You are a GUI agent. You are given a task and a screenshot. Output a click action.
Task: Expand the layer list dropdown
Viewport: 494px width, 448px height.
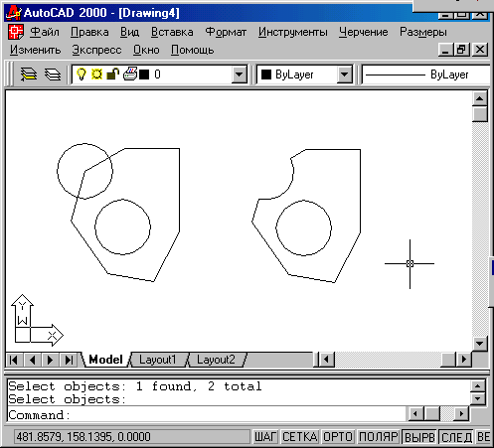pos(240,75)
